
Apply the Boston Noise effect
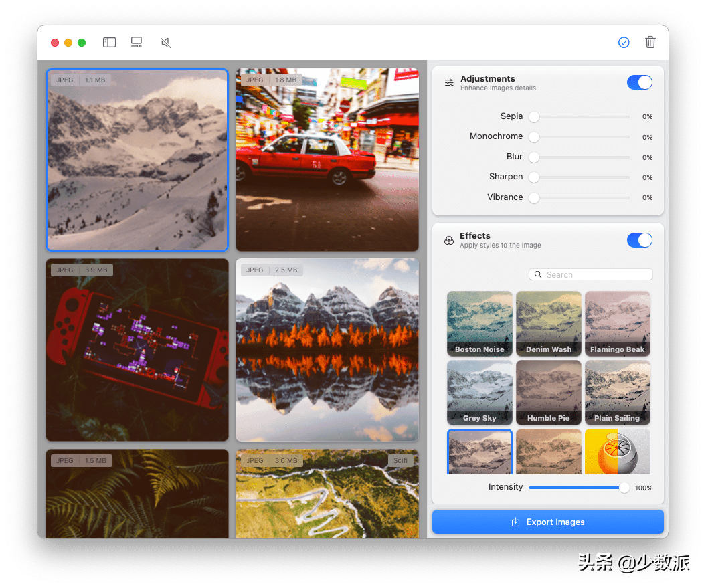[480, 324]
